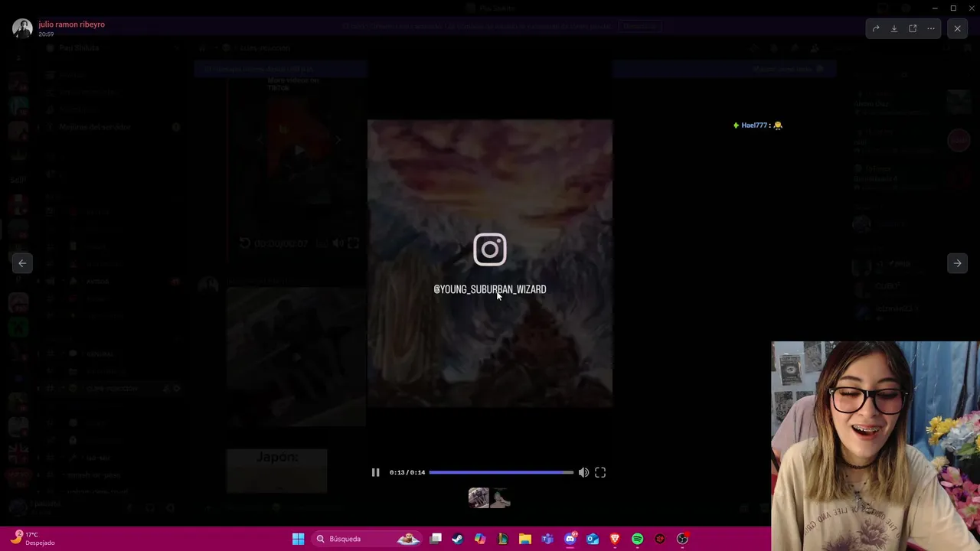This screenshot has width=980, height=551.
Task: Click the julio ramon ribeyro username
Action: (71, 24)
